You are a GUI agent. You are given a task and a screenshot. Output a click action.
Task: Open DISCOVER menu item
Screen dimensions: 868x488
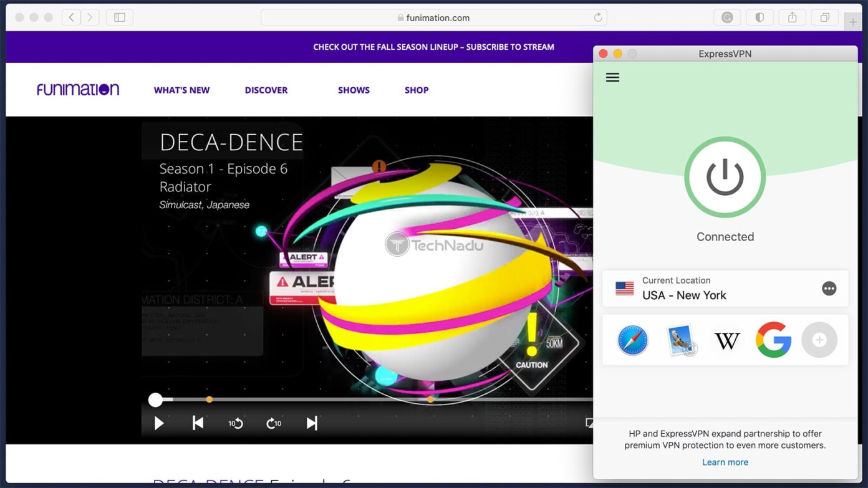click(266, 90)
